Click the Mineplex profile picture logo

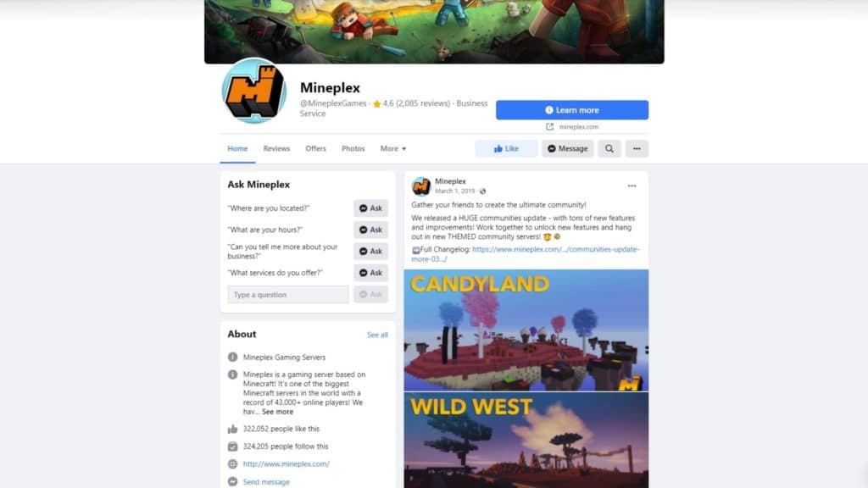[254, 91]
